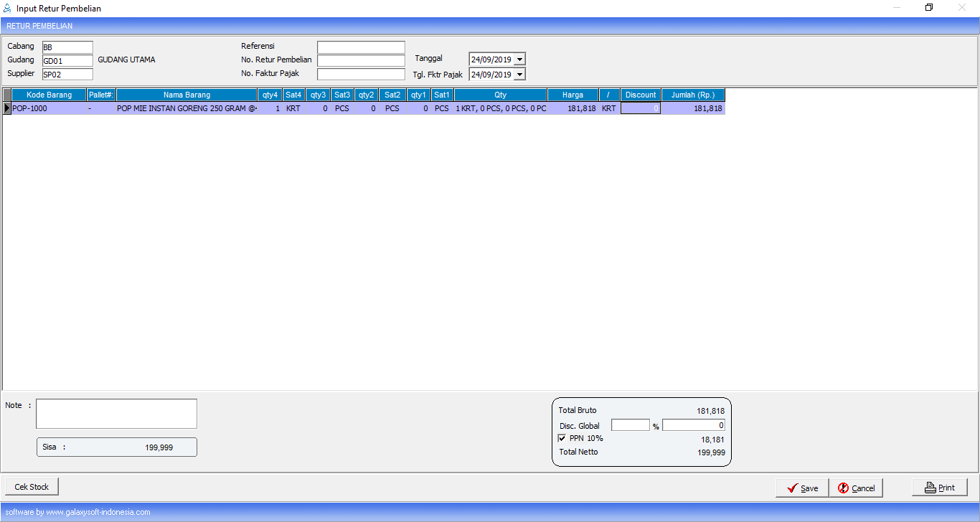Image resolution: width=980 pixels, height=522 pixels.
Task: Click the Disc. Global percent field
Action: (x=630, y=425)
